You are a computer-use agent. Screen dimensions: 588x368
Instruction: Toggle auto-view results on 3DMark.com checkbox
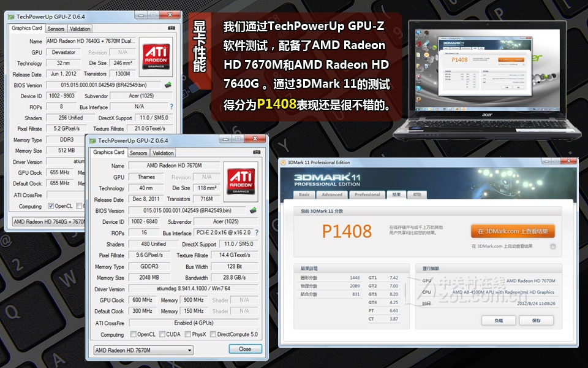[x=553, y=246]
